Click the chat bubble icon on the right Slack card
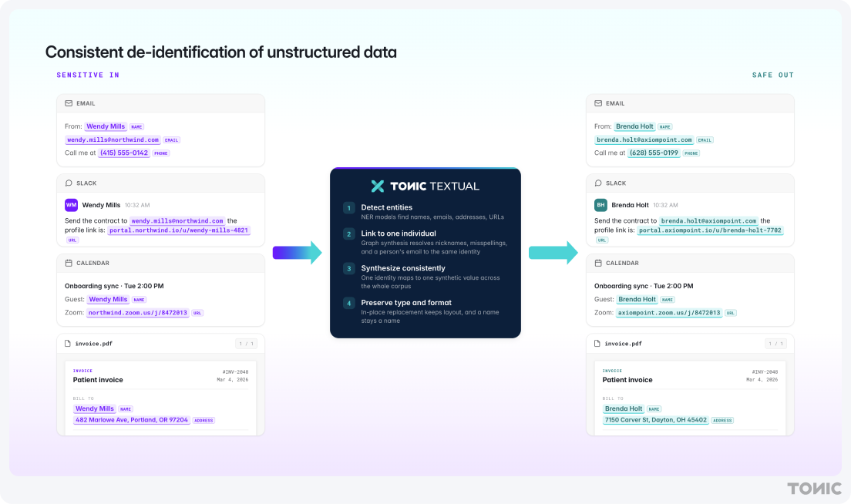This screenshot has height=504, width=851. [598, 183]
